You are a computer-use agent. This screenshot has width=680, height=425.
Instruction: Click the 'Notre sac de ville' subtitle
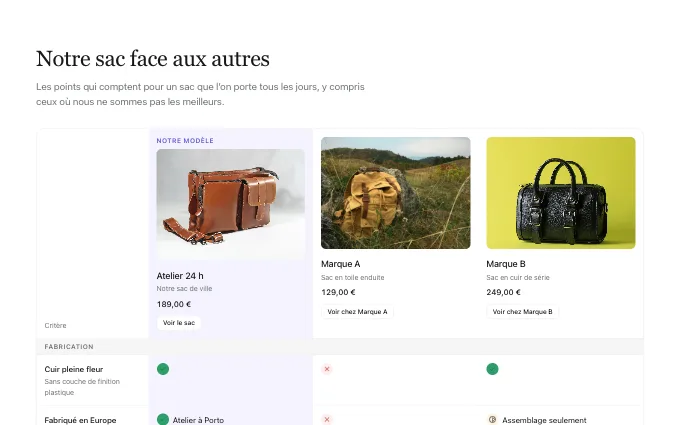[x=184, y=288]
